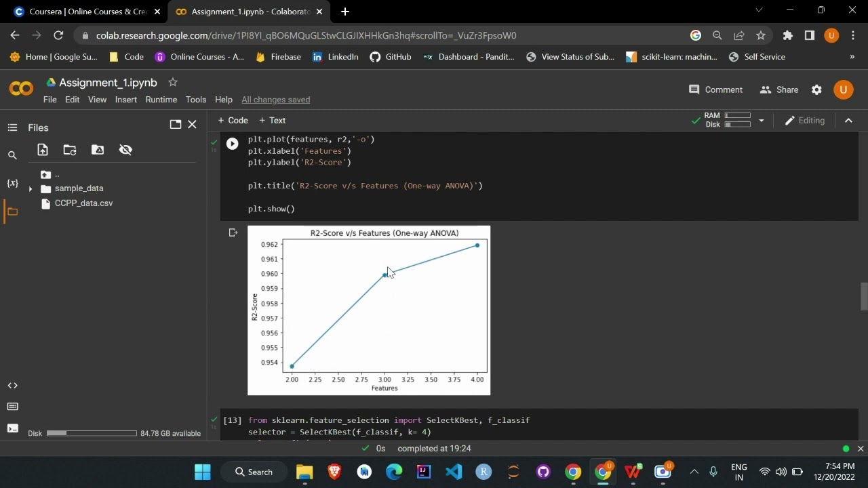Click the Disk usage bar in toolbar
This screenshot has width=868, height=488.
coord(737,125)
